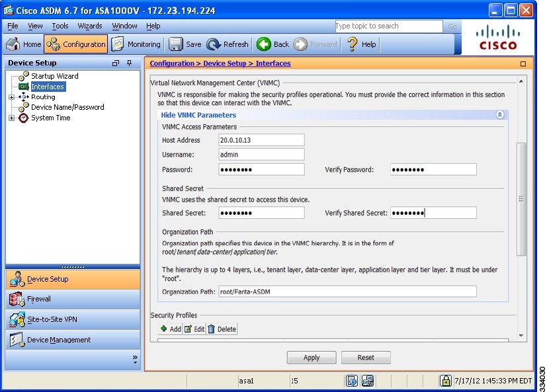
Task: Open the View menu
Action: tap(35, 26)
